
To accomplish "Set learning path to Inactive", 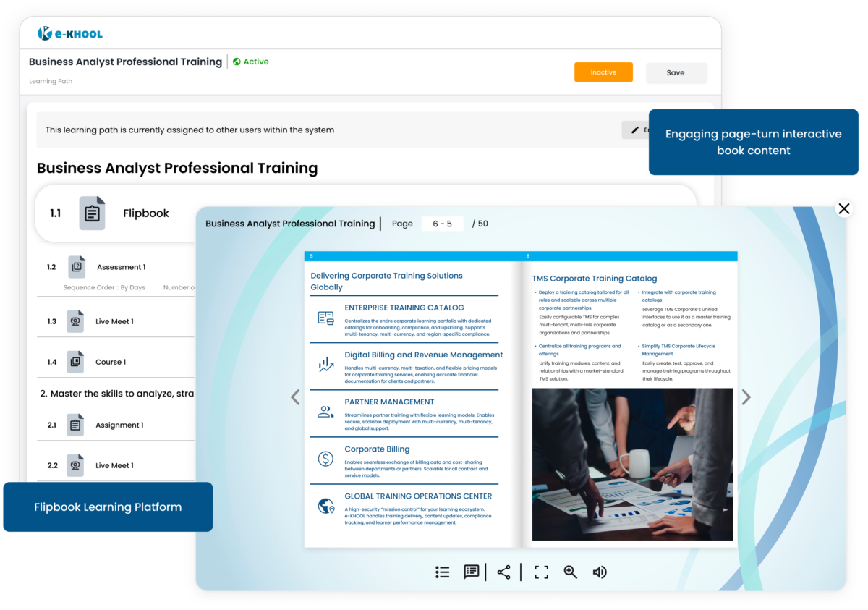I will (603, 72).
